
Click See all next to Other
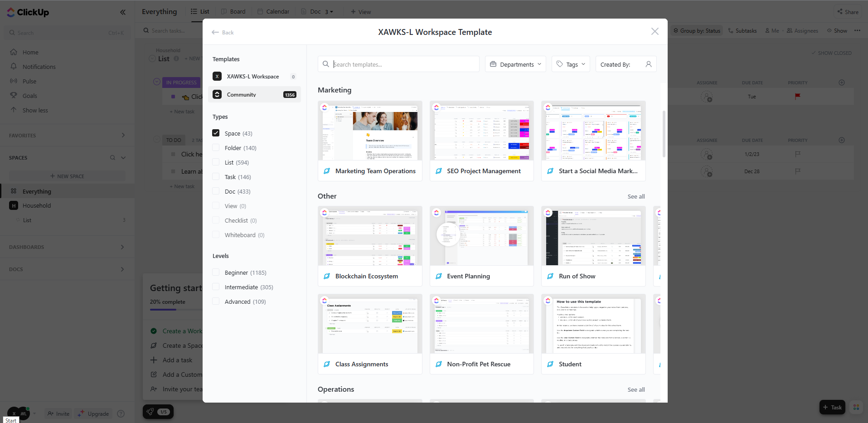pos(636,196)
